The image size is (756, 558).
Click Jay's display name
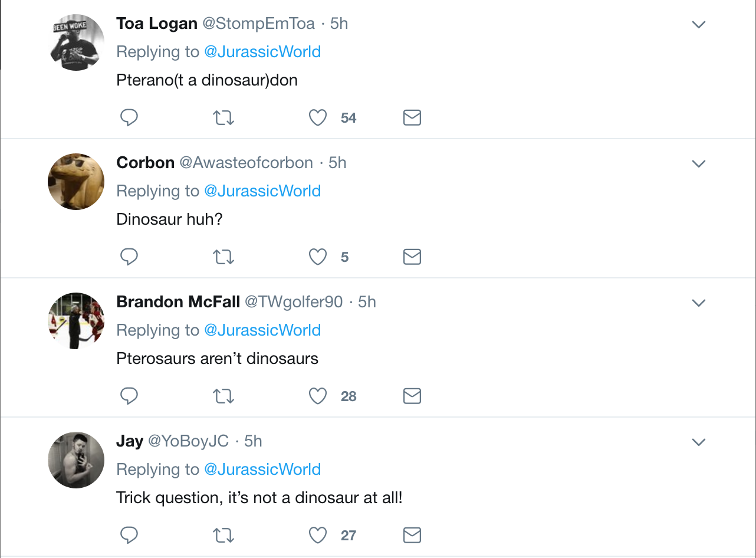(130, 441)
